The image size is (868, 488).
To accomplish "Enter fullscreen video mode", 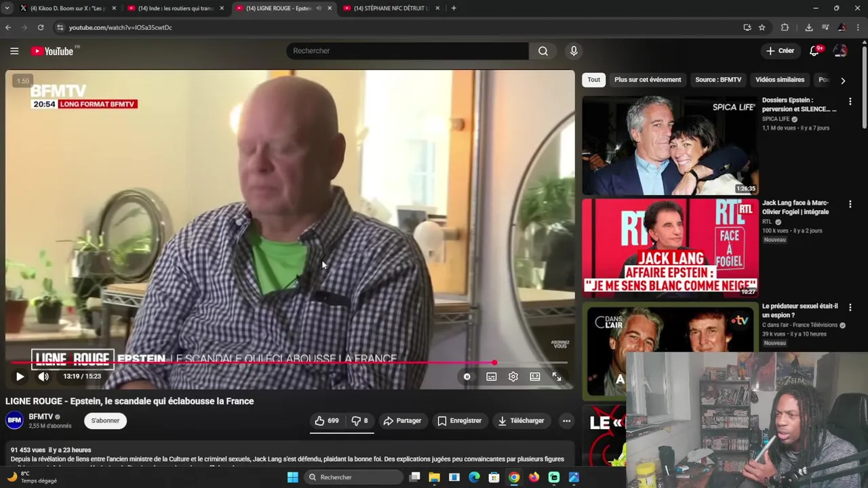I will click(557, 377).
